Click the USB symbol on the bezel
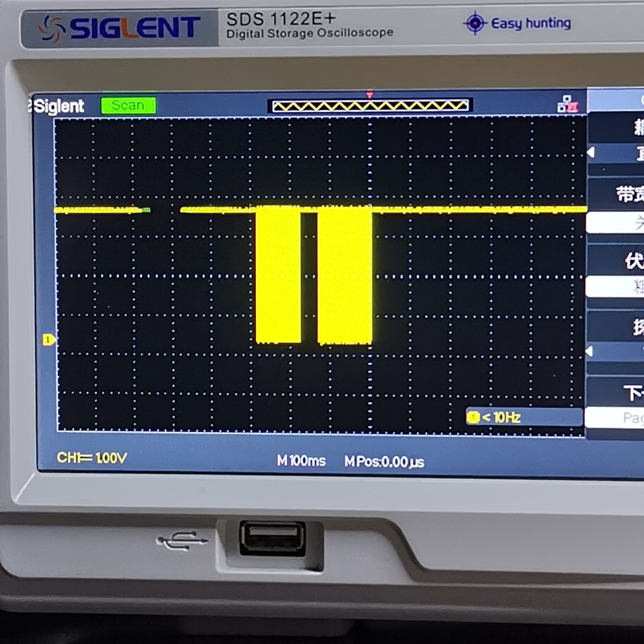Viewport: 644px width, 644px height. (182, 541)
